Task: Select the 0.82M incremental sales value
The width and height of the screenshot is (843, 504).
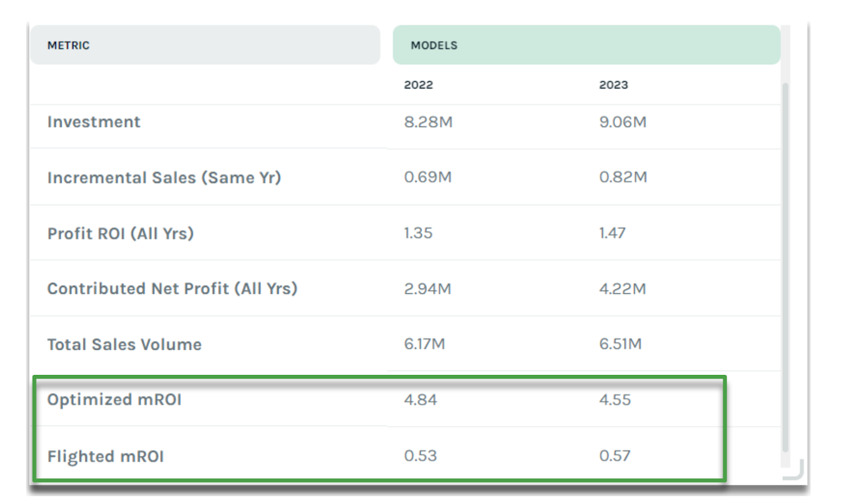Action: [623, 177]
